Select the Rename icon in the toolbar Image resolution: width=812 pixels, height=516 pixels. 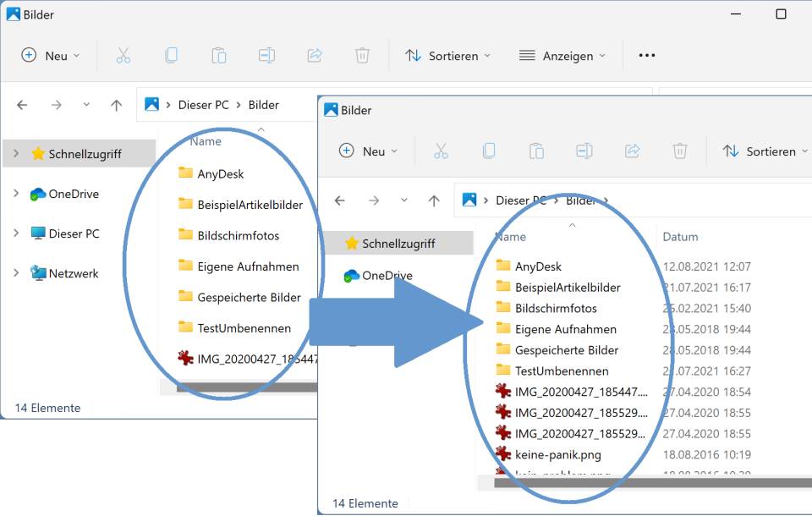266,55
